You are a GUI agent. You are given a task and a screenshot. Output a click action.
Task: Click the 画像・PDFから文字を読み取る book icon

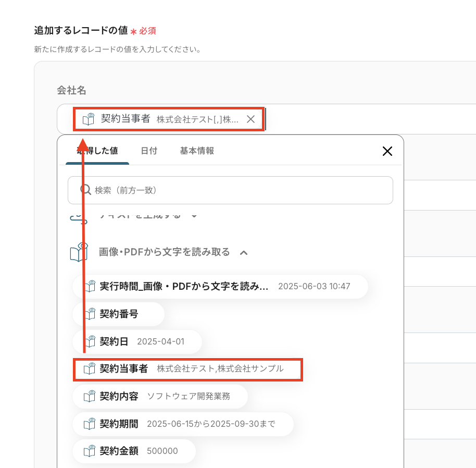pos(79,252)
